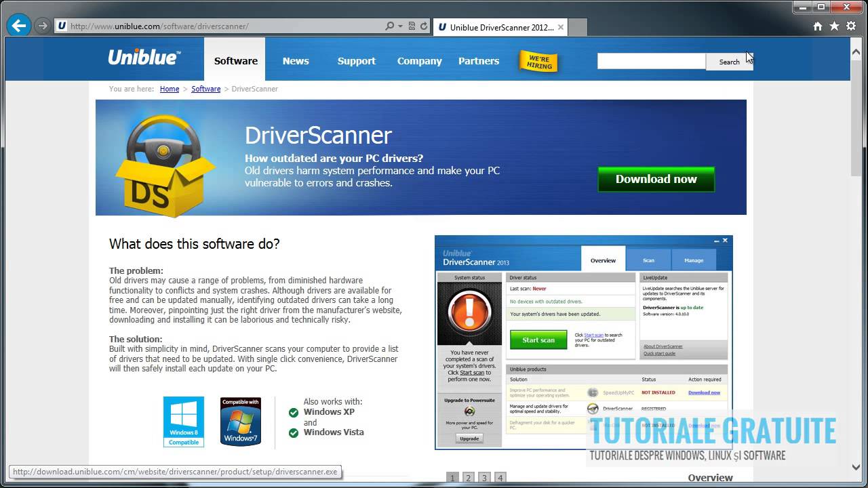This screenshot has width=868, height=488.
Task: Toggle the Compatibility View icon
Action: [412, 26]
